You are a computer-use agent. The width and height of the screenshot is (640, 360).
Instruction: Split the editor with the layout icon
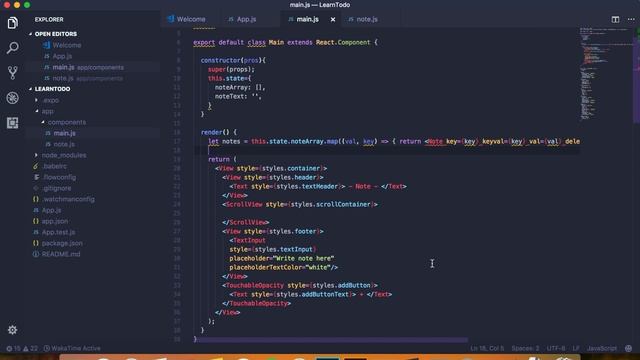click(x=615, y=19)
